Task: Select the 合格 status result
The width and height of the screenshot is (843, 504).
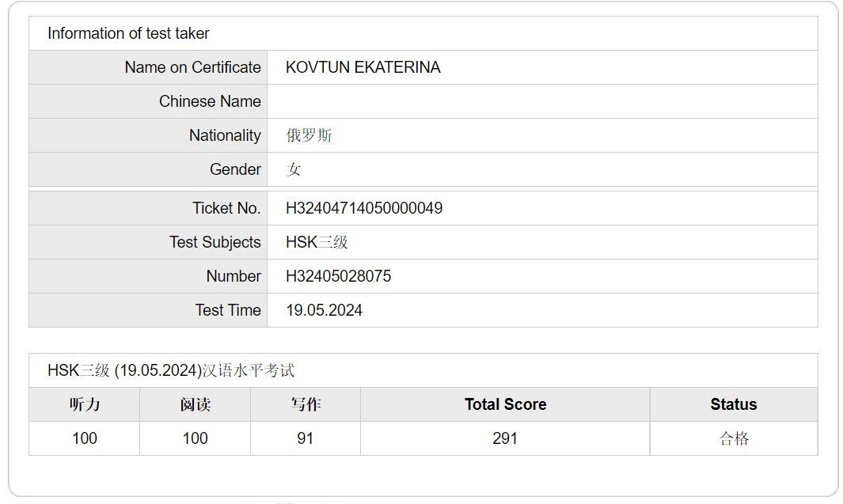Action: [733, 438]
